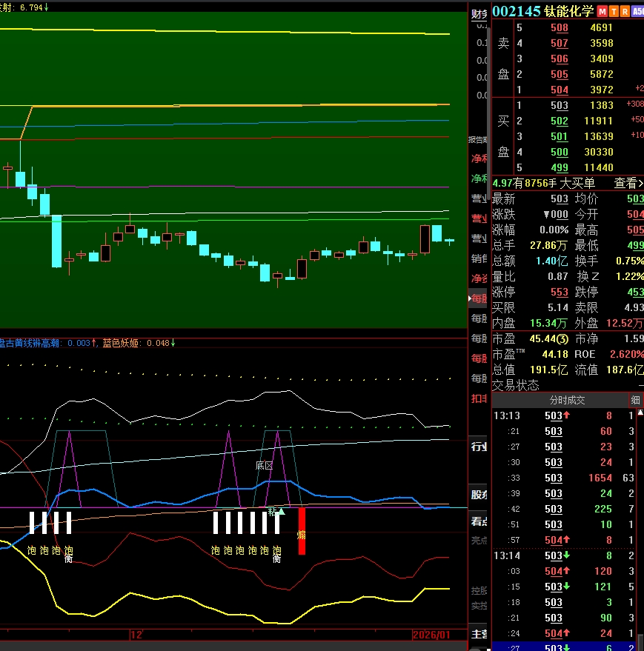
Task: Click the purple A50 badge in the header
Action: pyautogui.click(x=637, y=11)
